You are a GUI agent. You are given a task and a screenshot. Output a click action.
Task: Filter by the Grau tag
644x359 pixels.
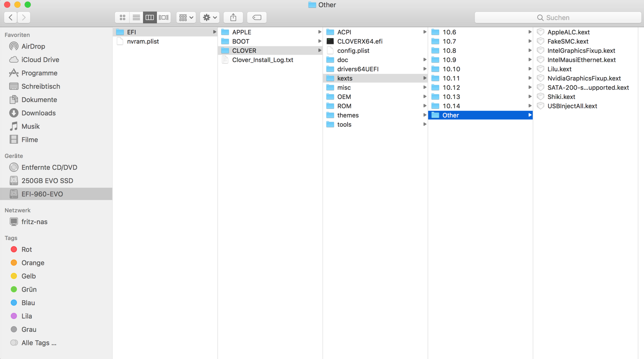point(56,329)
